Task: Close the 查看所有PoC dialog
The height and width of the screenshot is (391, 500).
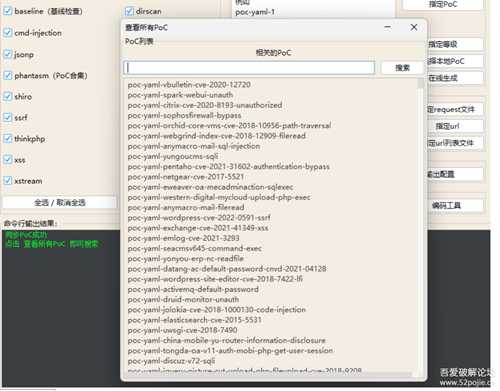Action: click(x=414, y=27)
